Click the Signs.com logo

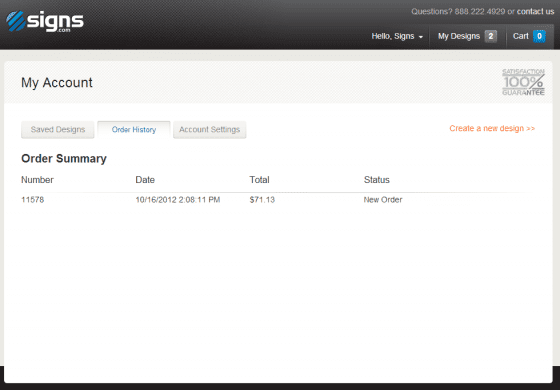point(45,21)
